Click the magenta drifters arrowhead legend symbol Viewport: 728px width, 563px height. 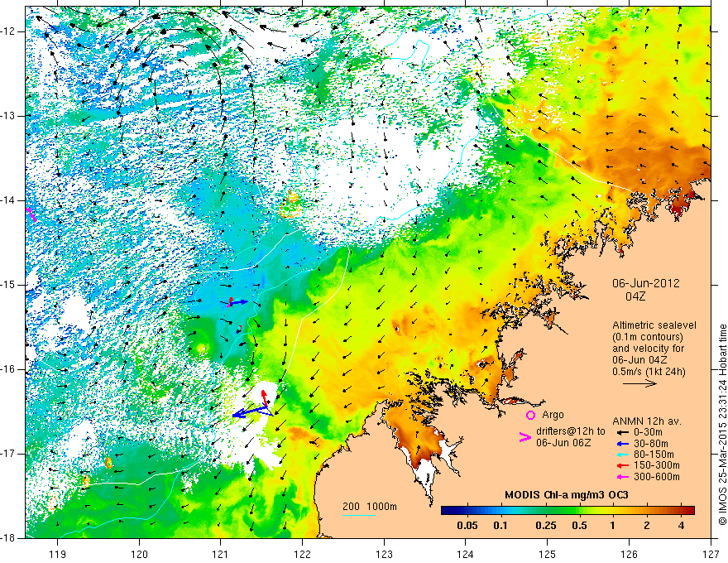coord(524,437)
